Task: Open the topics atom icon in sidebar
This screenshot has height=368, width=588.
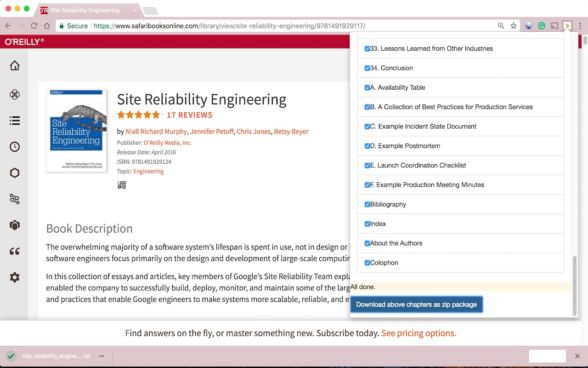Action: [x=15, y=95]
